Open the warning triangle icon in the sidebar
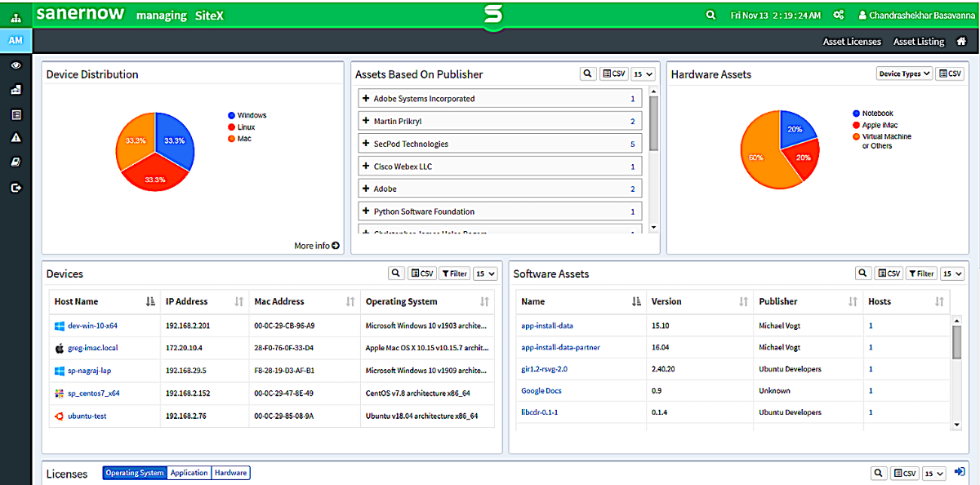Image resolution: width=980 pixels, height=485 pixels. (x=16, y=138)
